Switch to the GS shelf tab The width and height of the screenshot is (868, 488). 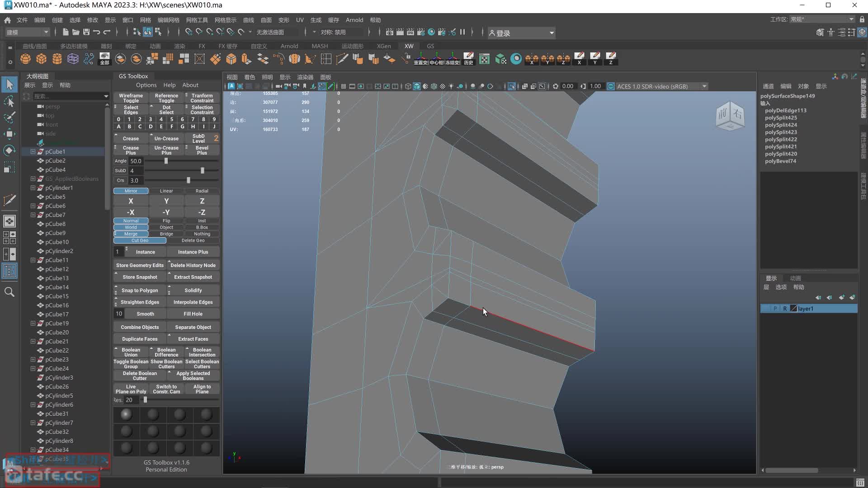click(x=430, y=46)
